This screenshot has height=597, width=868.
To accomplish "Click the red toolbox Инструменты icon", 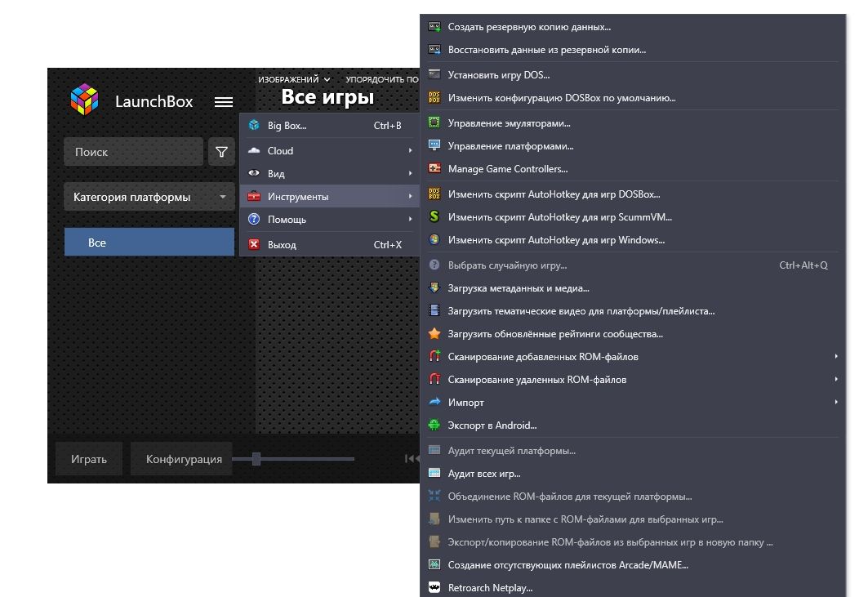I will click(x=254, y=196).
